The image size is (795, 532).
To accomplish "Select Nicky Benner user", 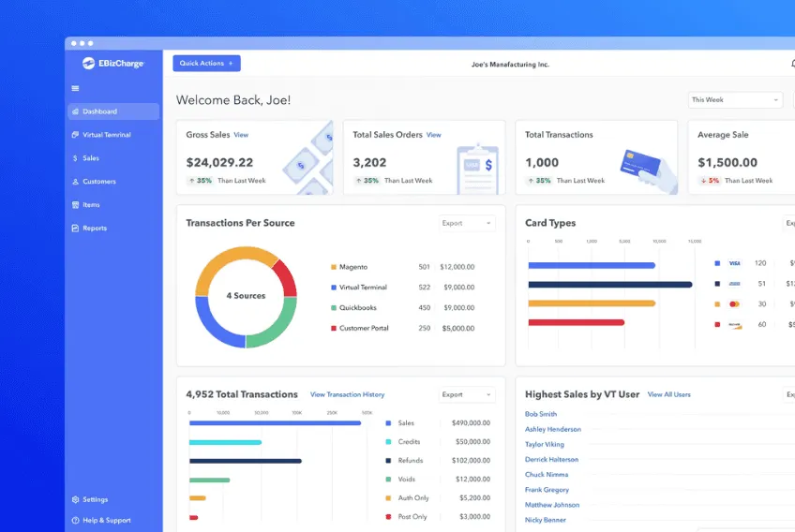I will coord(546,521).
